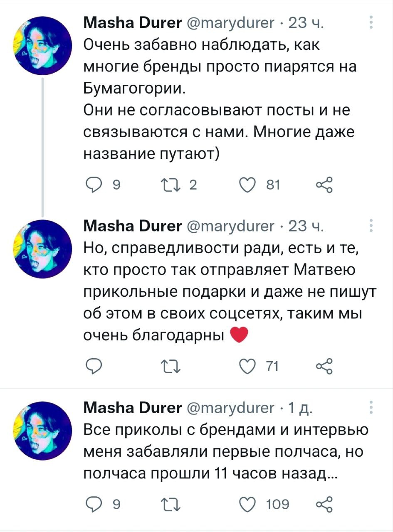Viewport: 393px width, 532px height.
Task: Open more options menu for first tweet
Action: click(371, 22)
